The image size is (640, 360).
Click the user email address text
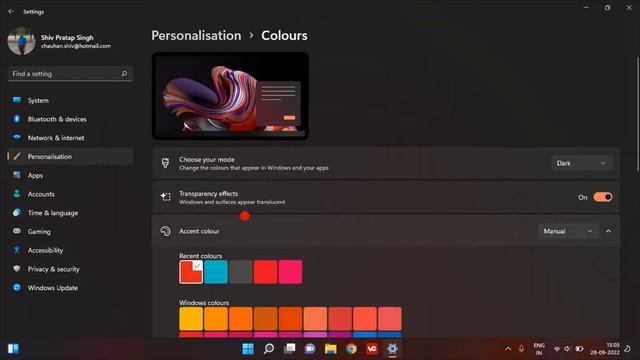point(76,46)
